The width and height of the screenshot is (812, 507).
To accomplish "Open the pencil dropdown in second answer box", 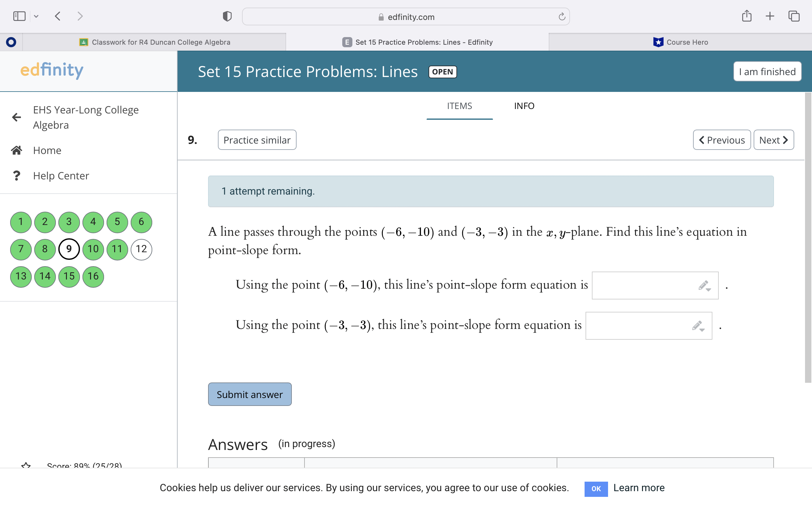I will click(698, 326).
